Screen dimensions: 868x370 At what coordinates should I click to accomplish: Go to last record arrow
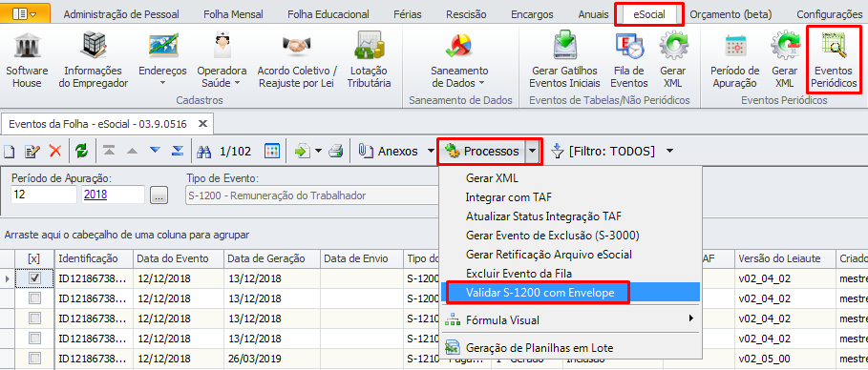point(178,151)
